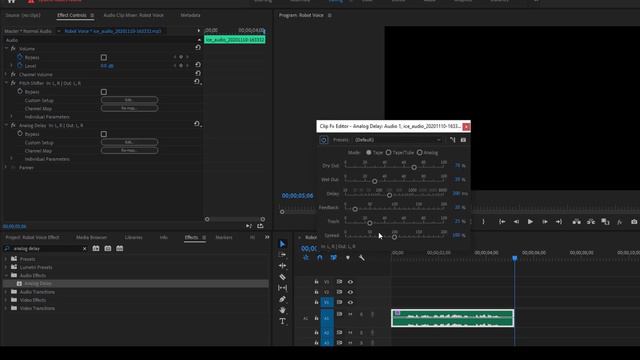Toggle Linked Selection in timeline header
Screen dimensions: 640x360
(x=333, y=258)
